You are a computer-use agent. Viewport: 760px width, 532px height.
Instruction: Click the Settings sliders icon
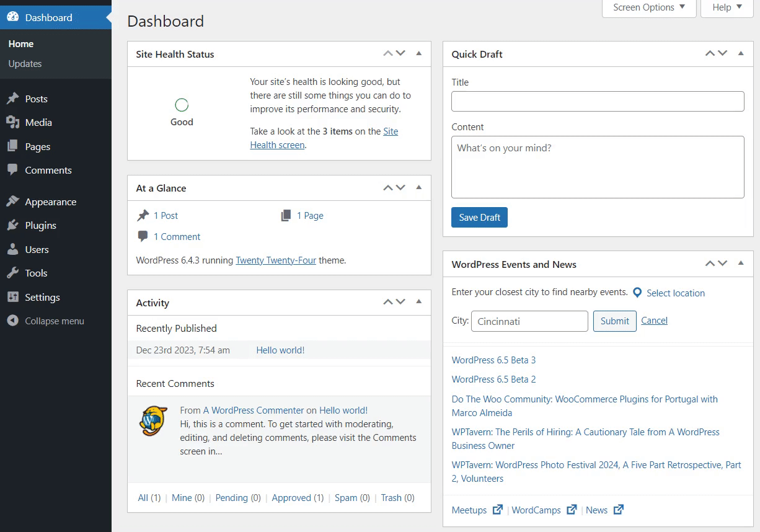(12, 297)
